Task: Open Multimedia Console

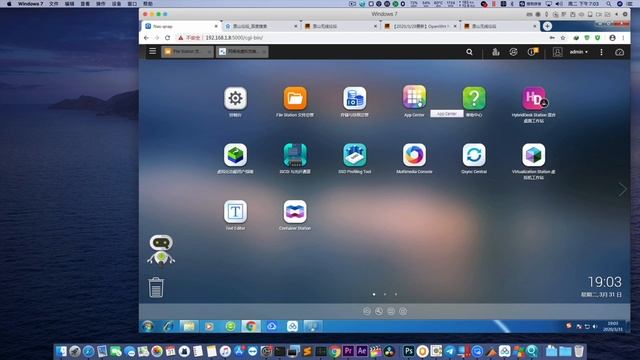Action: 414,155
